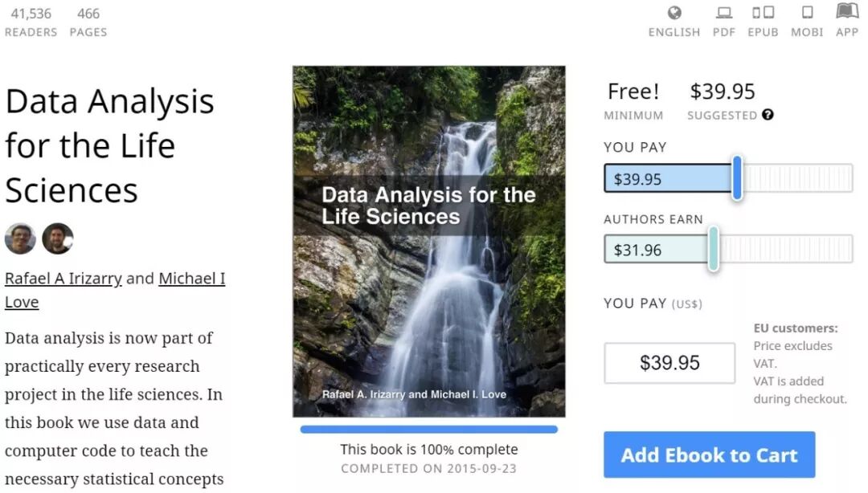
Task: Click Add Ebook to Cart button
Action: [709, 454]
